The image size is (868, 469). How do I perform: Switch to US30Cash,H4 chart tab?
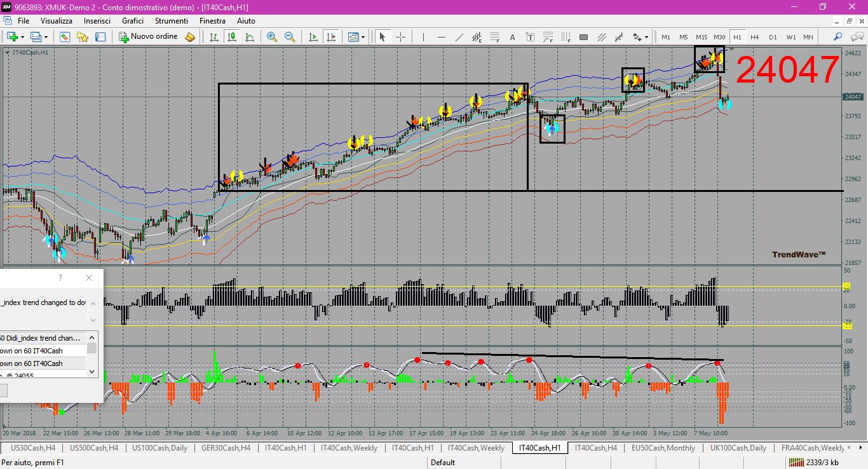pyautogui.click(x=33, y=448)
